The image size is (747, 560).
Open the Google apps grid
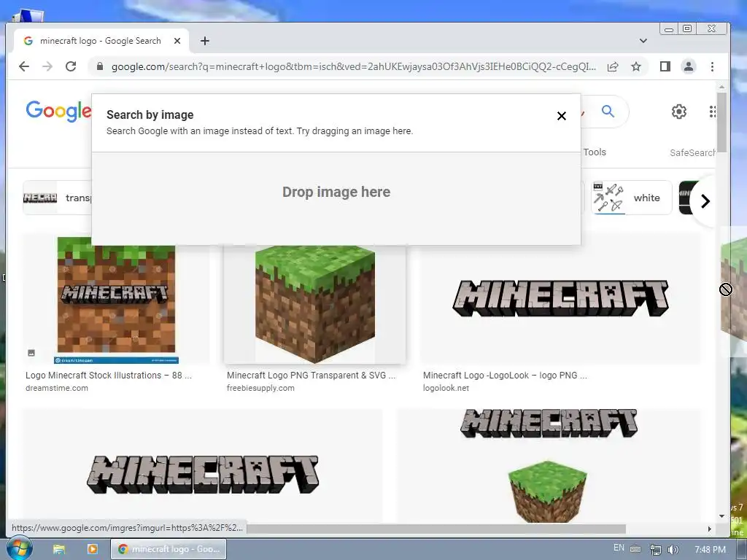click(712, 112)
